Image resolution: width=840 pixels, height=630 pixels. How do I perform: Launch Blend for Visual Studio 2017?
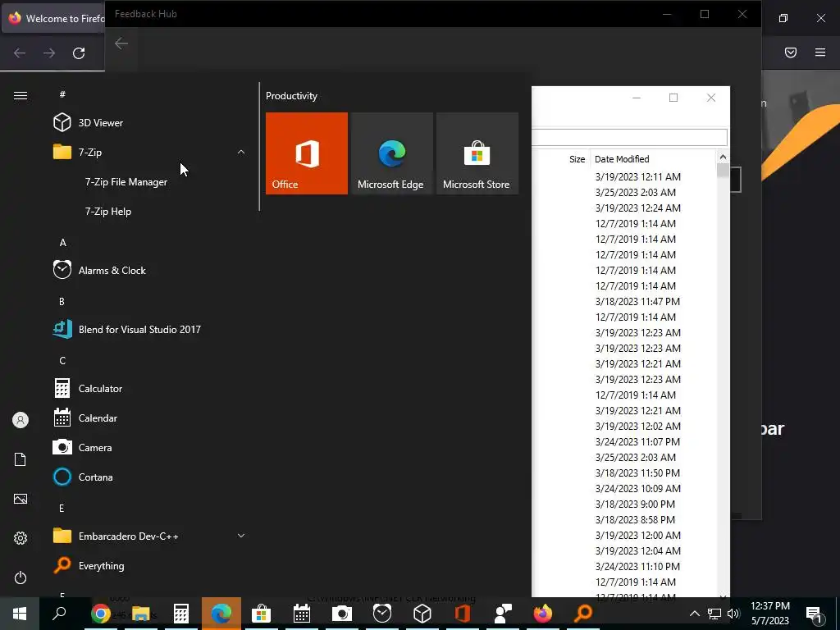pos(148,330)
